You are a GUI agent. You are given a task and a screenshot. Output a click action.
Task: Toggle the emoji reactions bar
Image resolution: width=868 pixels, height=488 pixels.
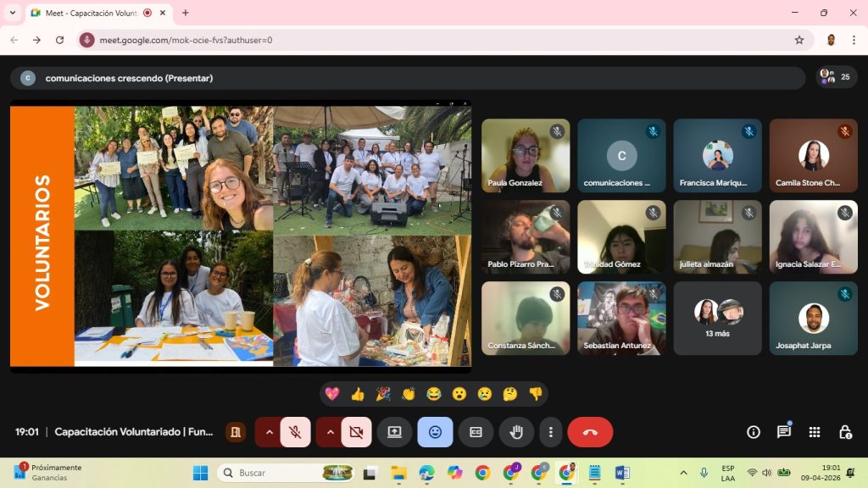[x=435, y=432]
